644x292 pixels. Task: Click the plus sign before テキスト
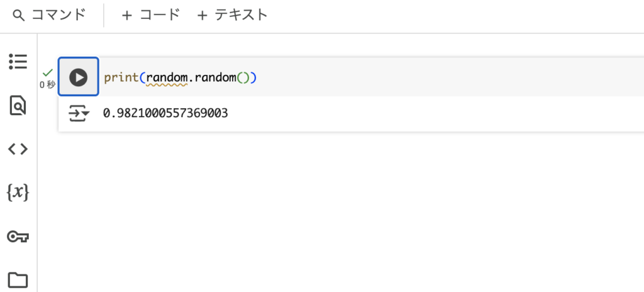(x=202, y=16)
